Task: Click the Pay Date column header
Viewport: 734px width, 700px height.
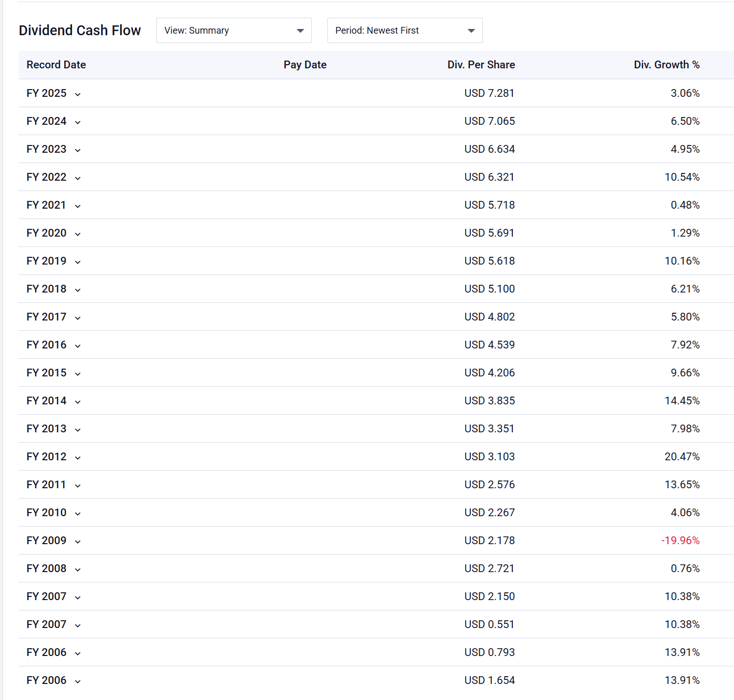Action: (x=305, y=65)
